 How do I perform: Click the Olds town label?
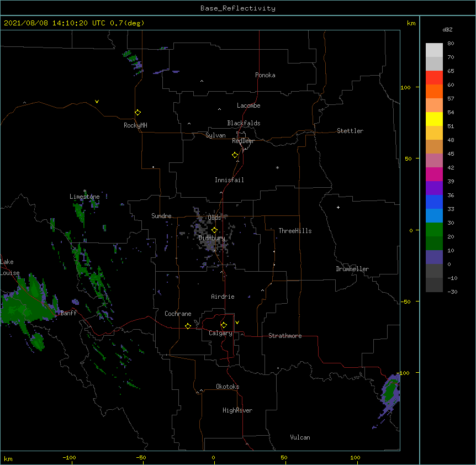214,218
